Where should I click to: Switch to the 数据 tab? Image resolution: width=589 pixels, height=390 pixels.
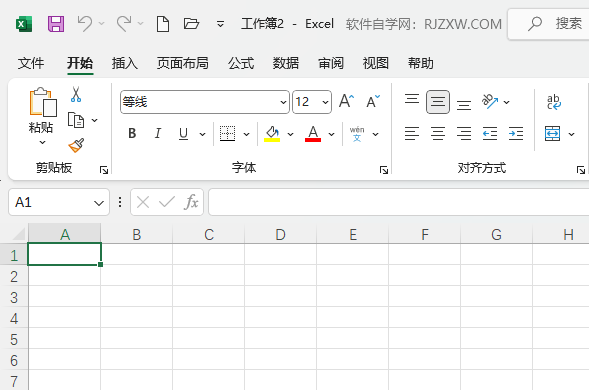[286, 63]
